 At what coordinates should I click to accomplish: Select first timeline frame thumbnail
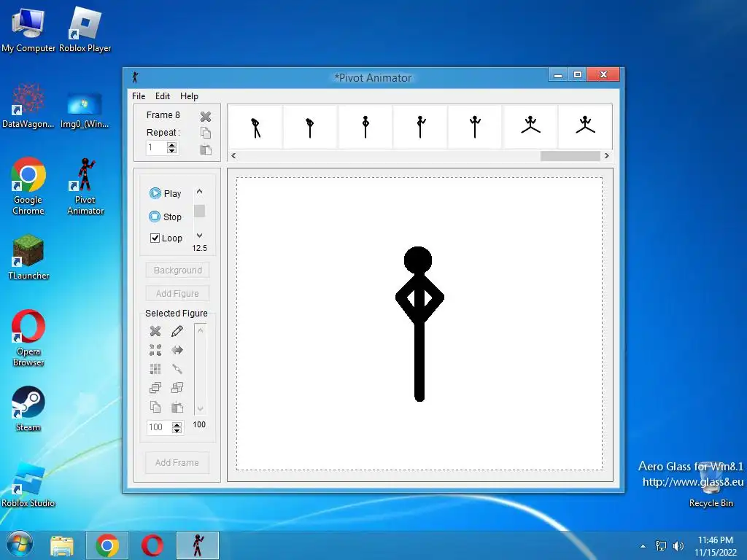255,127
